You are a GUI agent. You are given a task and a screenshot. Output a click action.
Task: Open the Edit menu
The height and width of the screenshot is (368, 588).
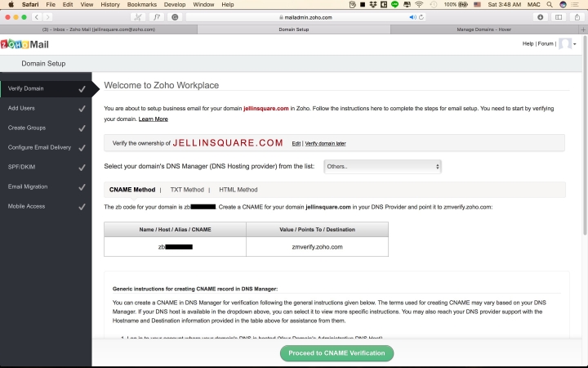tap(68, 5)
